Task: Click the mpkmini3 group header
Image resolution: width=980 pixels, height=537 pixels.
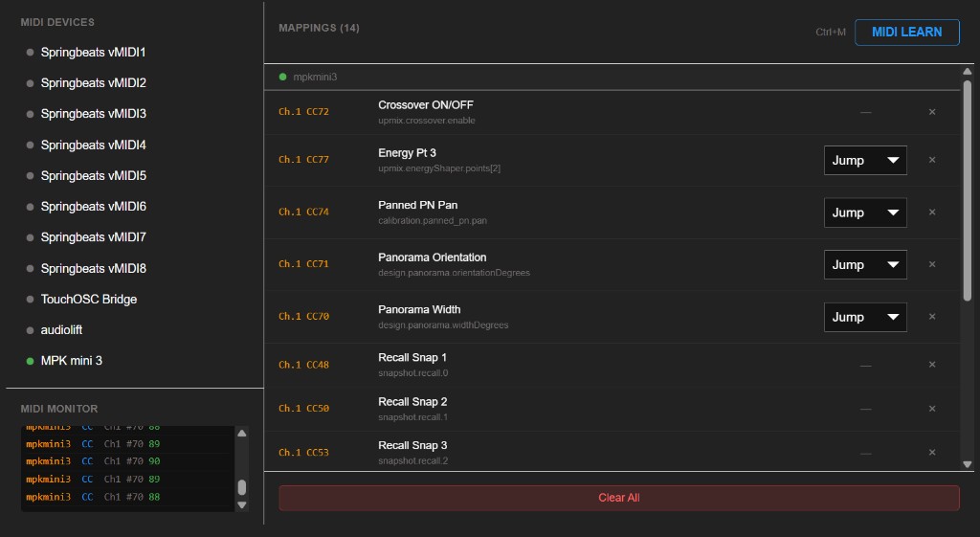Action: [612, 77]
